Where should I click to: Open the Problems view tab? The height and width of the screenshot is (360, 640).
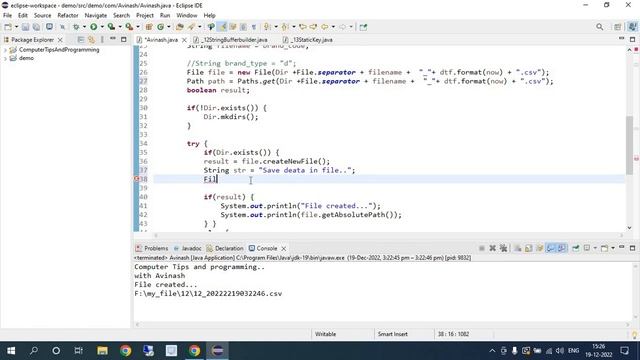point(152,248)
